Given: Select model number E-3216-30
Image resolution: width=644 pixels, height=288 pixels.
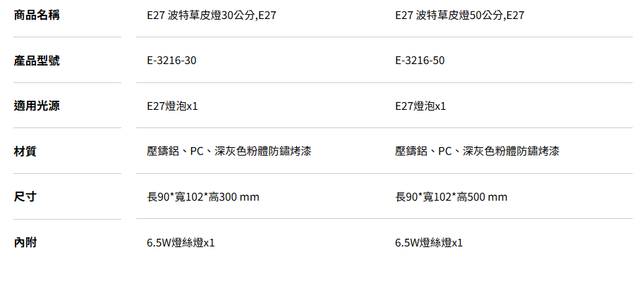Looking at the screenshot, I should pyautogui.click(x=171, y=61).
